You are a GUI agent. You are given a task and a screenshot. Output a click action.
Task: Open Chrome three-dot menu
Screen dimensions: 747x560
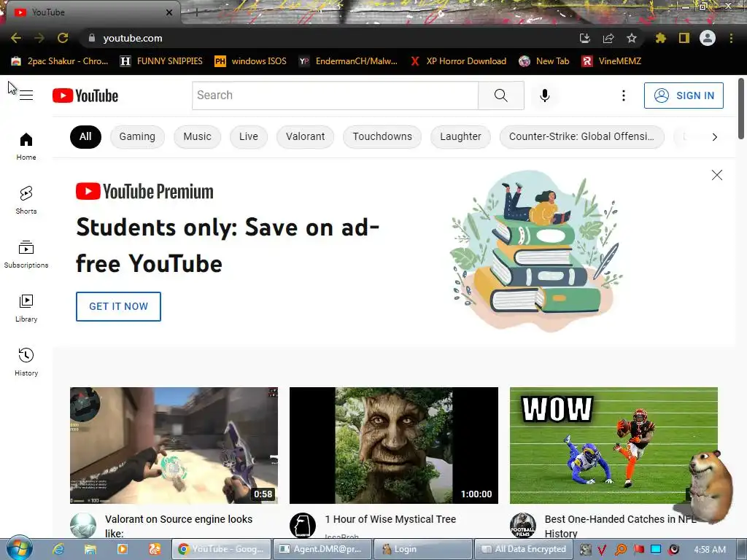(x=731, y=38)
